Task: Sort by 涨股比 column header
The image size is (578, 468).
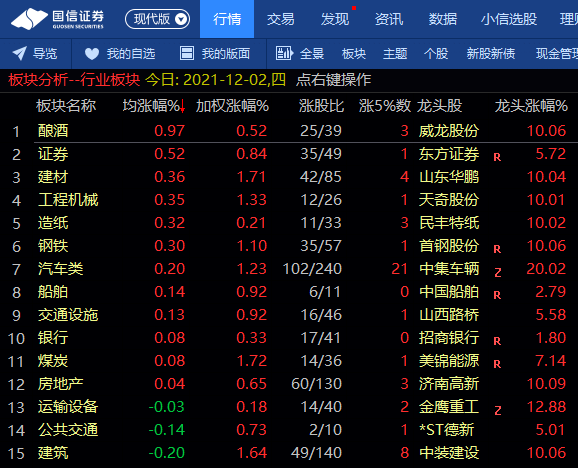Action: [321, 106]
